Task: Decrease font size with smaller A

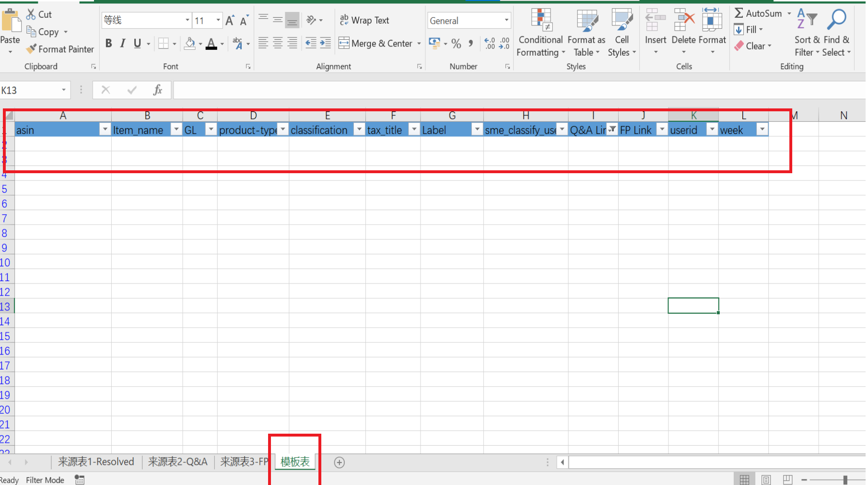Action: pyautogui.click(x=244, y=20)
